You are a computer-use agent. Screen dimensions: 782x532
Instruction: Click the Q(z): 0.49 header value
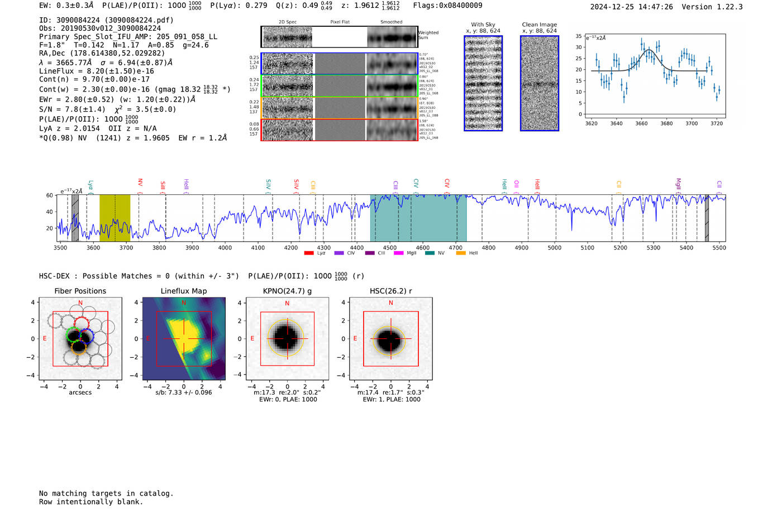click(x=304, y=6)
